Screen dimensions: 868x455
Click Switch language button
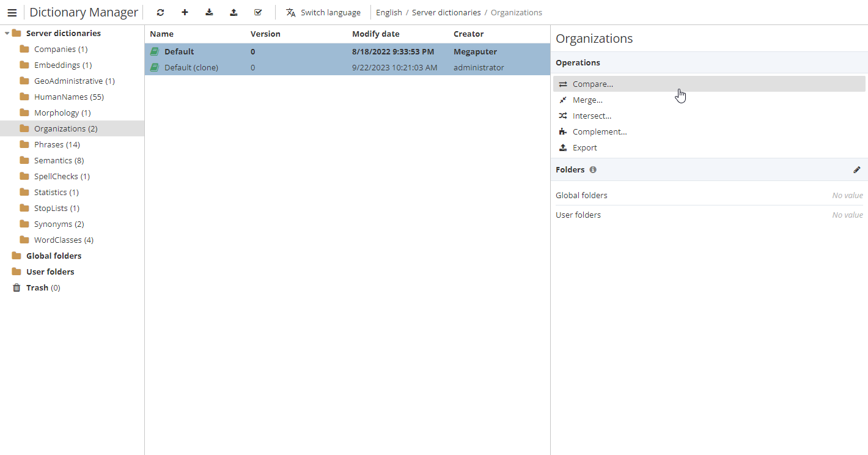click(x=323, y=12)
